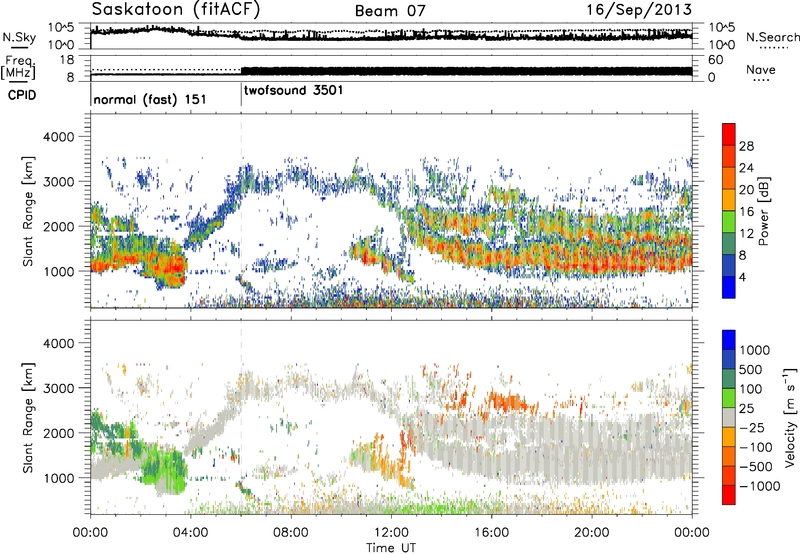Screen dimensions: 800x554
Task: Click the '3000' tick on velocity panel
Action: pyautogui.click(x=58, y=388)
